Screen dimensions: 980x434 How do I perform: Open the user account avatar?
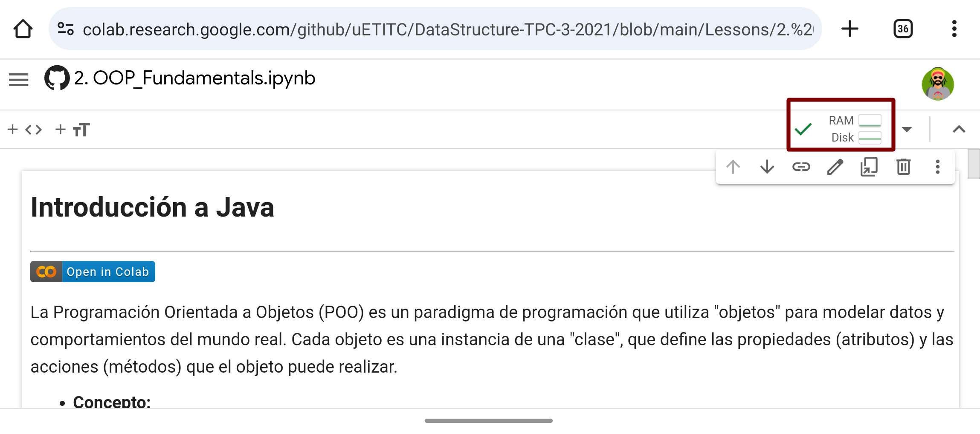click(938, 84)
